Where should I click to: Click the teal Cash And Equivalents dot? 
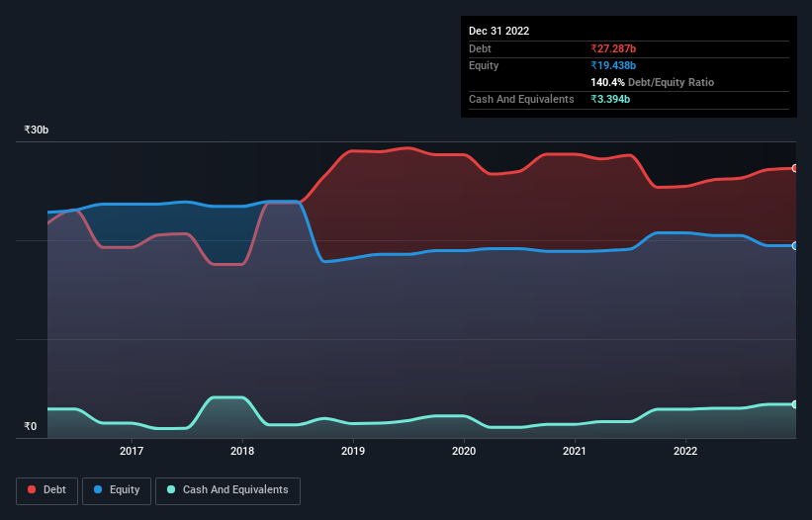tap(171, 489)
